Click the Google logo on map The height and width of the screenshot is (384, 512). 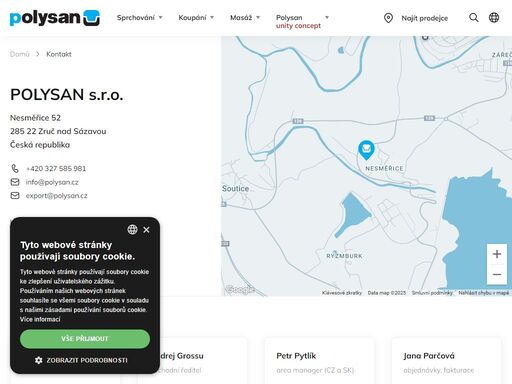(x=239, y=290)
